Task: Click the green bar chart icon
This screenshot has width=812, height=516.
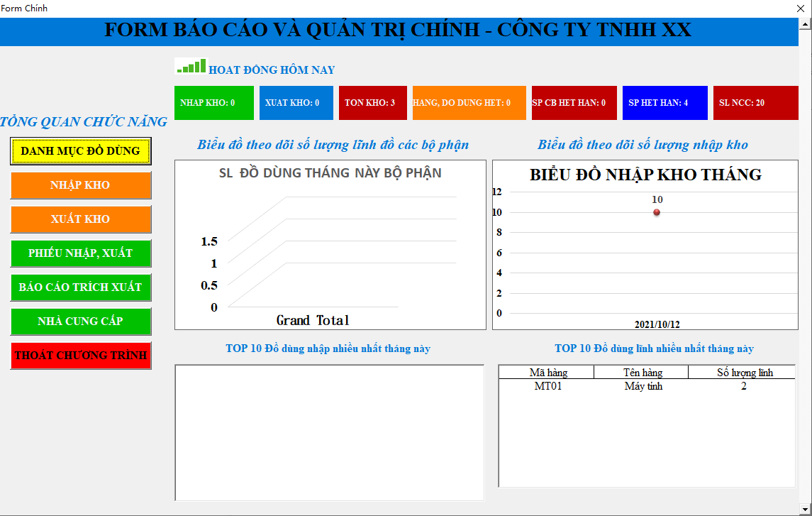Action: click(191, 66)
